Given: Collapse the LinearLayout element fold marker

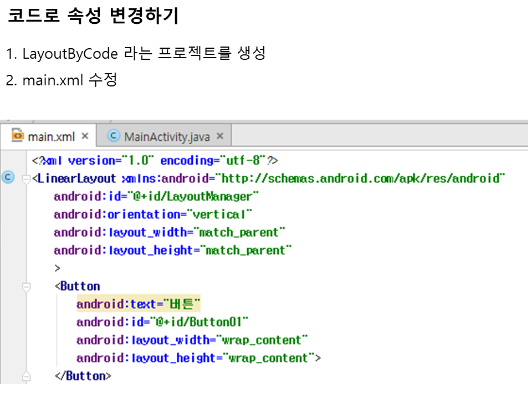Looking at the screenshot, I should tap(25, 179).
